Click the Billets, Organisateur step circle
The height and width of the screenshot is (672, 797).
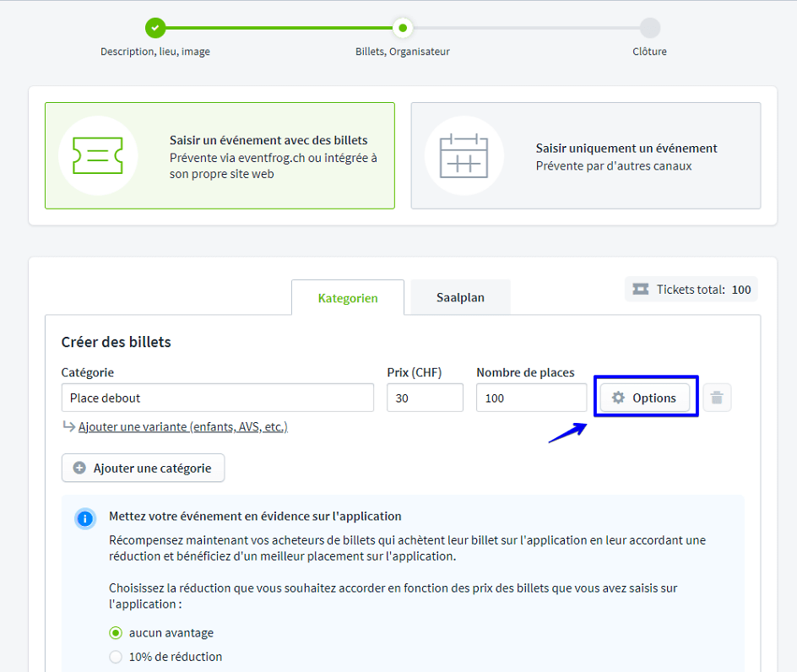click(x=403, y=28)
